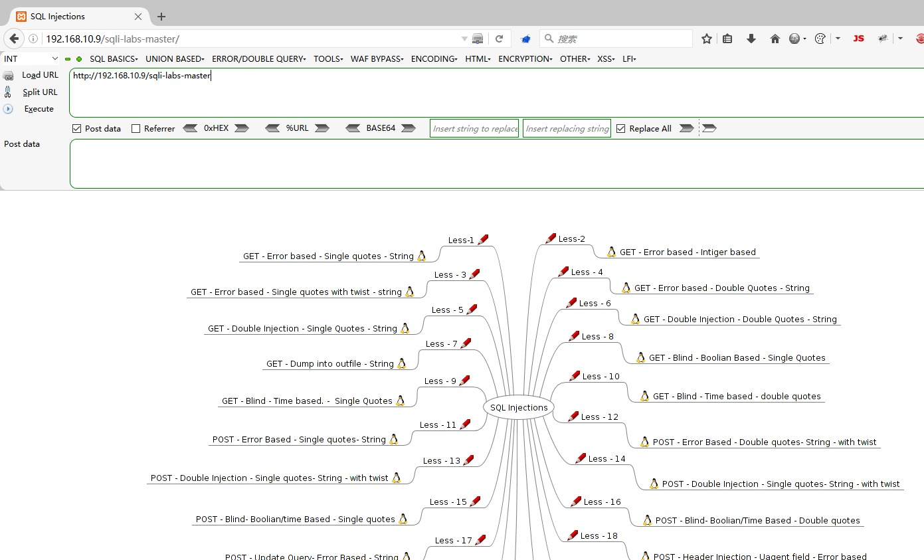The width and height of the screenshot is (924, 560).
Task: Click the browser search box
Action: pos(616,39)
